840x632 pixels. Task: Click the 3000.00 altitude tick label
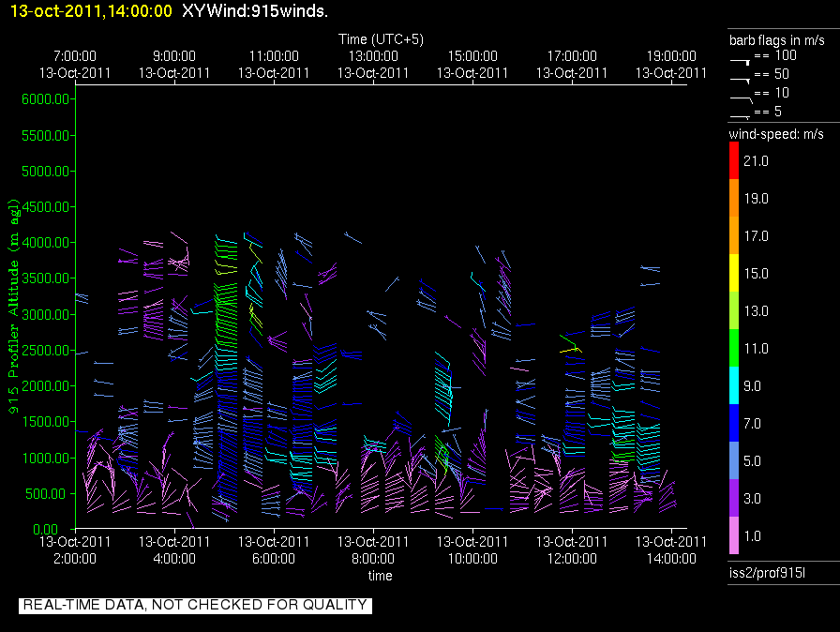[x=46, y=314]
